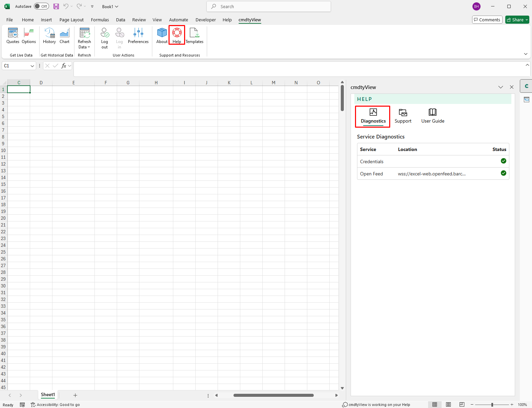
Task: Open the Comments button
Action: coord(487,20)
